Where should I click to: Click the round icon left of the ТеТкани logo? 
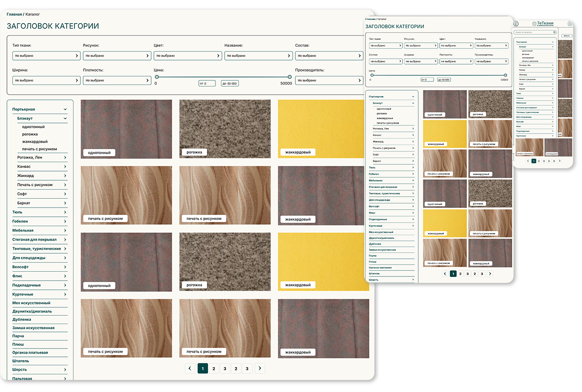(x=516, y=24)
